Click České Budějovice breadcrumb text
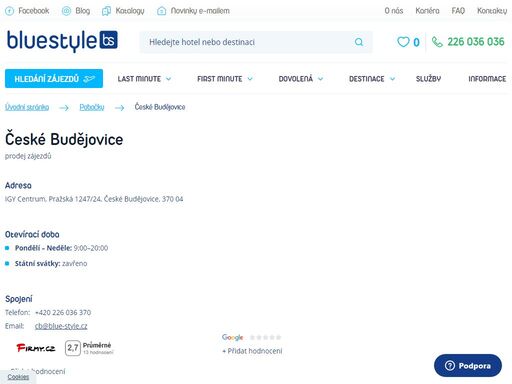Screen dimensions: 512x384 pyautogui.click(x=160, y=107)
